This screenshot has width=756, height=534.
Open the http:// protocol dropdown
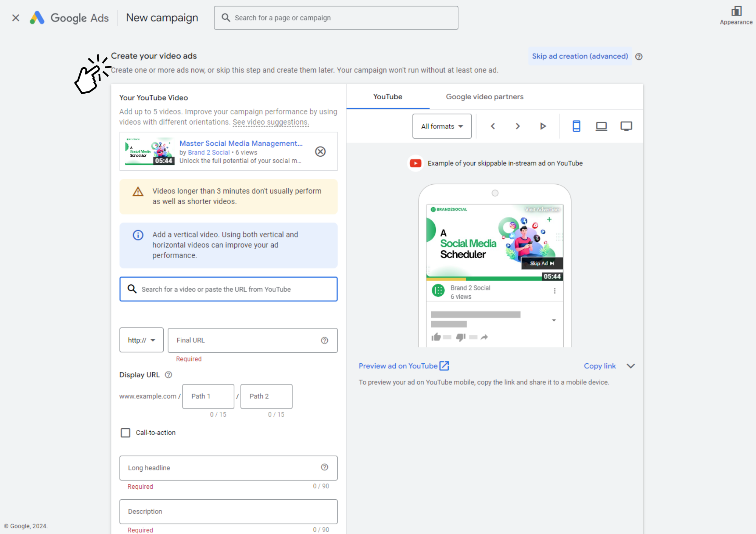141,340
